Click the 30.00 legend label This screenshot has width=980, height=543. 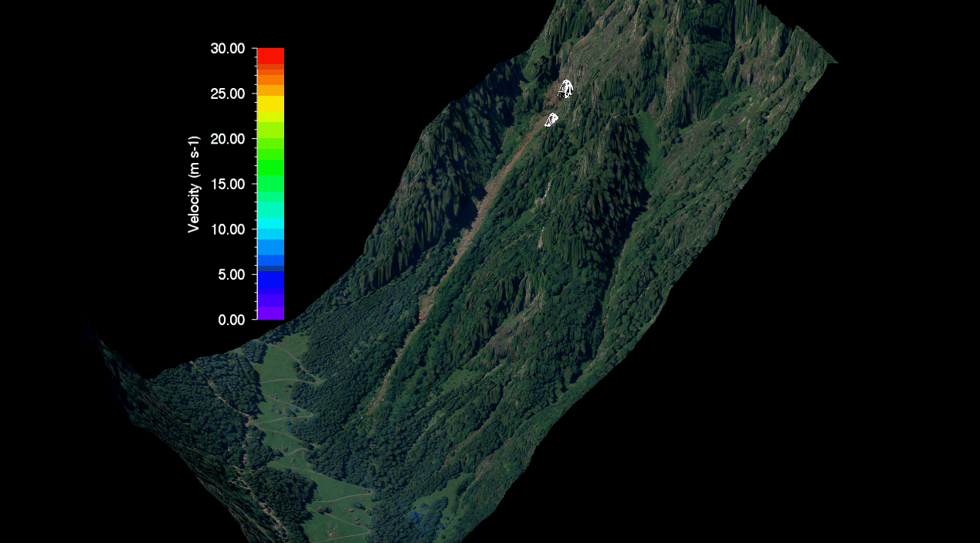point(227,49)
